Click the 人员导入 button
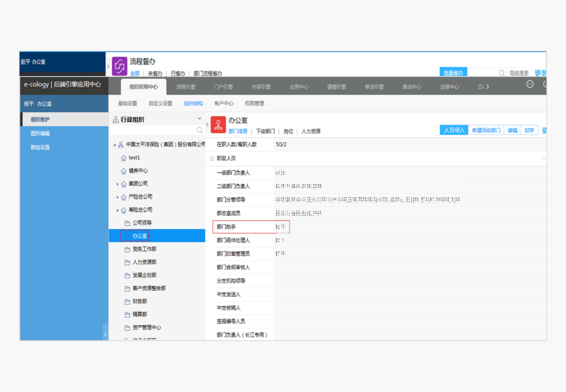566x392 pixels. click(x=454, y=130)
